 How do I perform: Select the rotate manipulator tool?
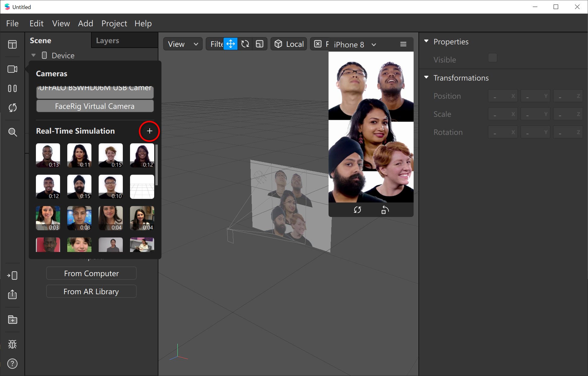point(245,44)
